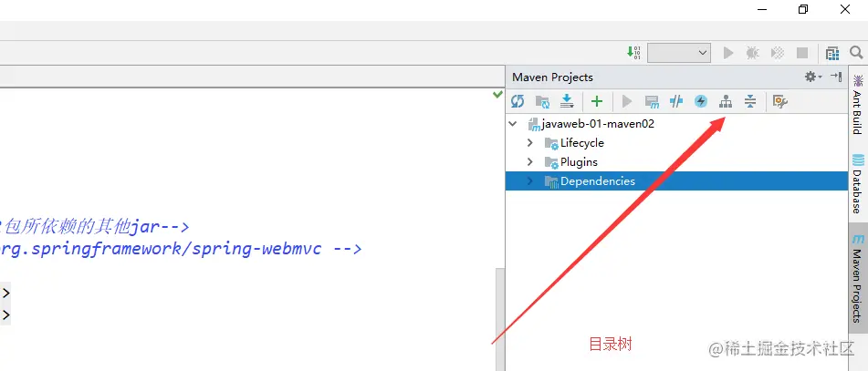Open Search Everywhere magnifier

click(x=856, y=53)
